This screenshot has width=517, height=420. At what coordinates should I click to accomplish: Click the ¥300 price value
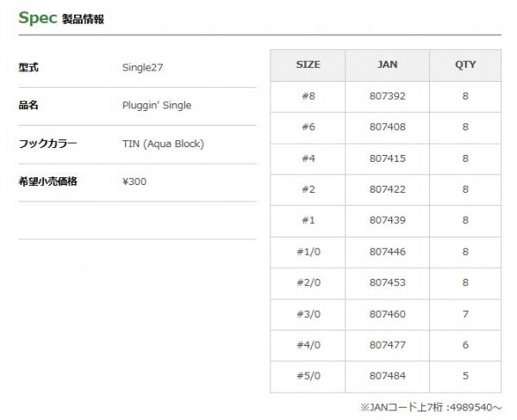point(135,182)
